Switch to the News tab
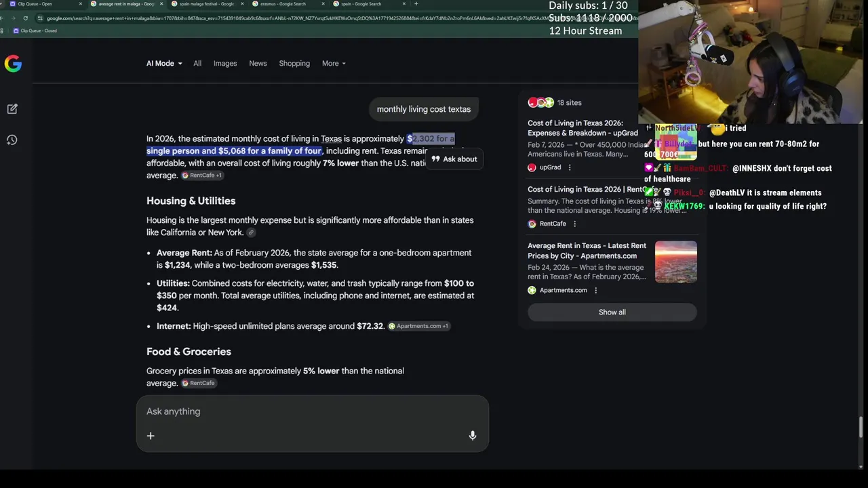This screenshot has height=488, width=868. 258,64
